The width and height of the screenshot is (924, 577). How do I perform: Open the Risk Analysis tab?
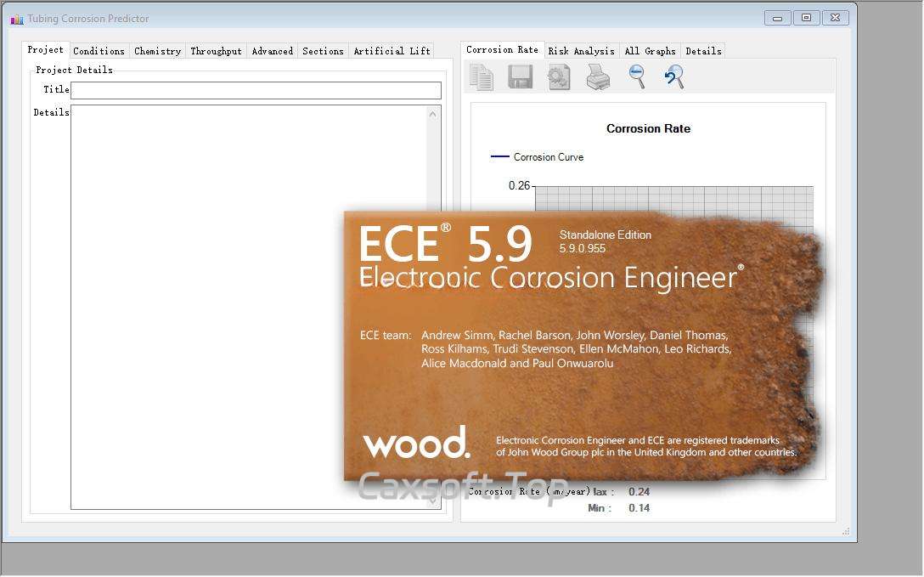(x=581, y=51)
